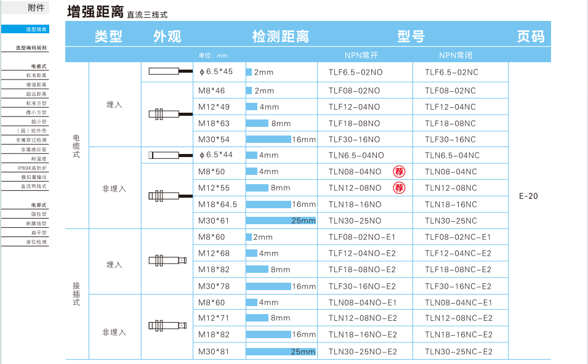Open the 选型指南 sidebar tab

(x=31, y=29)
